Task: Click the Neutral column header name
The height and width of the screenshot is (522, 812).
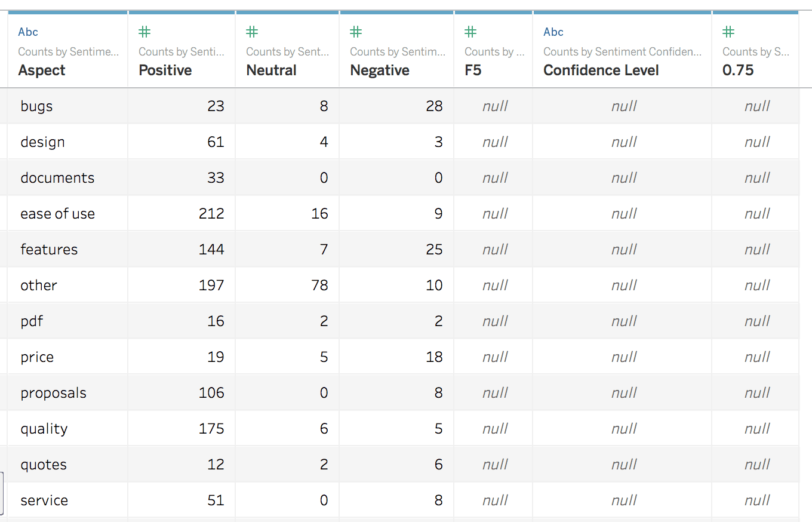Action: pos(272,70)
